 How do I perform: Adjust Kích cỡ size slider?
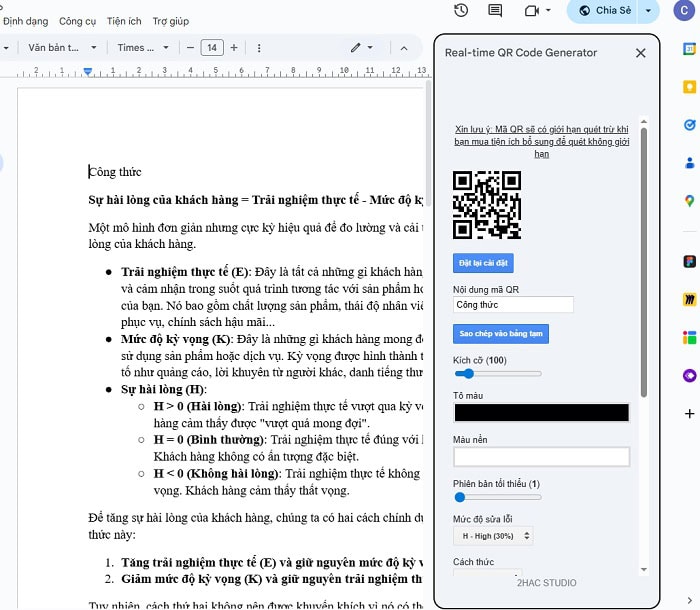pyautogui.click(x=498, y=374)
